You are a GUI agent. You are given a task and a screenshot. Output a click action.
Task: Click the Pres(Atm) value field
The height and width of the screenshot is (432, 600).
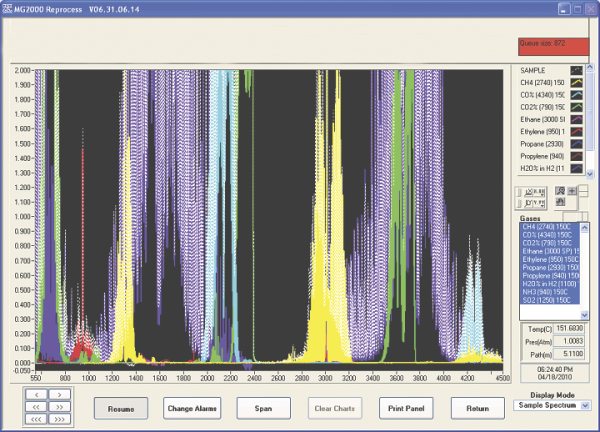[569, 341]
